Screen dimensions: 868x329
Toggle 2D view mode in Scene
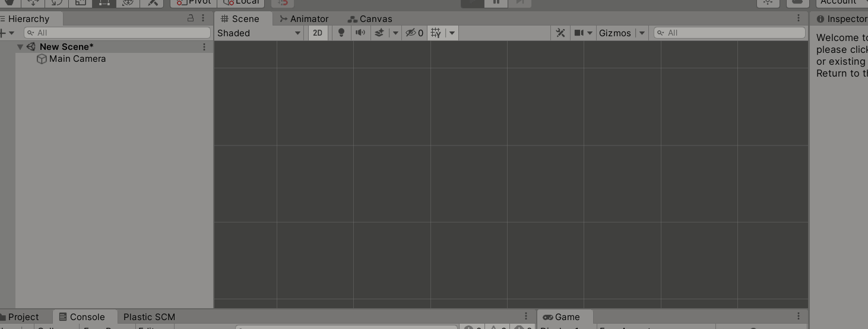[318, 33]
